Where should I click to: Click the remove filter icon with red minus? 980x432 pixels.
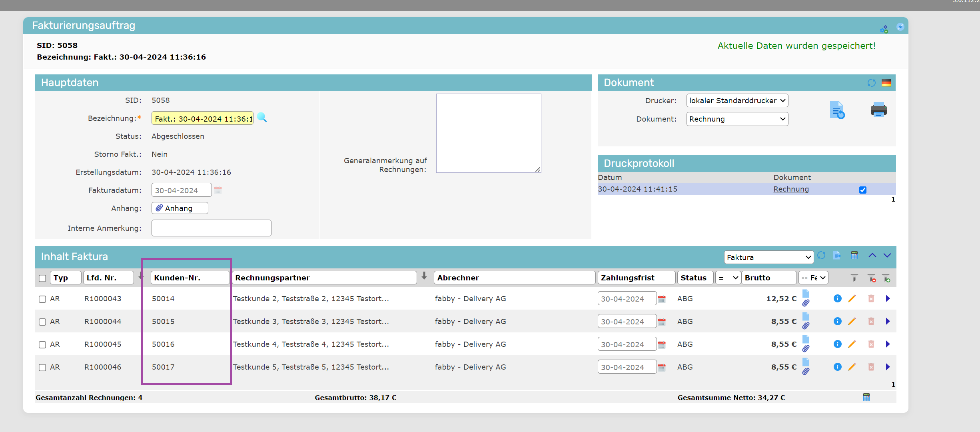[x=872, y=278]
